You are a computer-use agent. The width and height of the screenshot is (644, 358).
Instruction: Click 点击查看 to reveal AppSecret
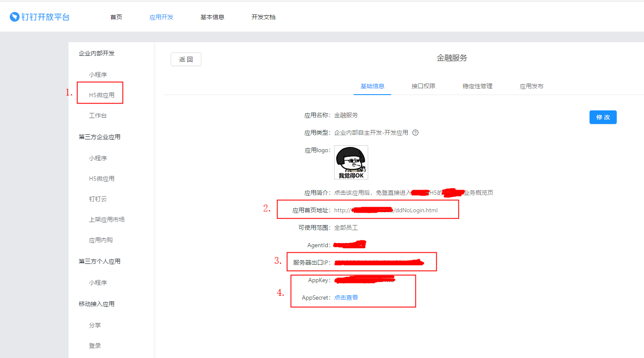(346, 297)
